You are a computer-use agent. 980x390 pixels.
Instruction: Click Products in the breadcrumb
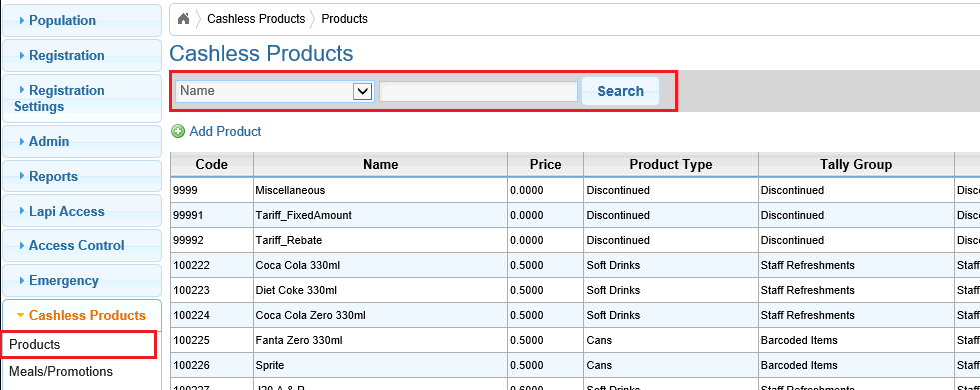point(344,19)
